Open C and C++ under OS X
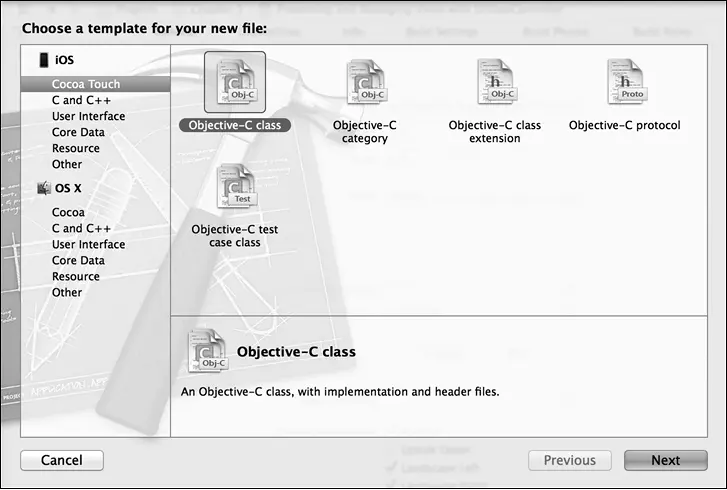Image resolution: width=727 pixels, height=490 pixels. click(x=81, y=229)
